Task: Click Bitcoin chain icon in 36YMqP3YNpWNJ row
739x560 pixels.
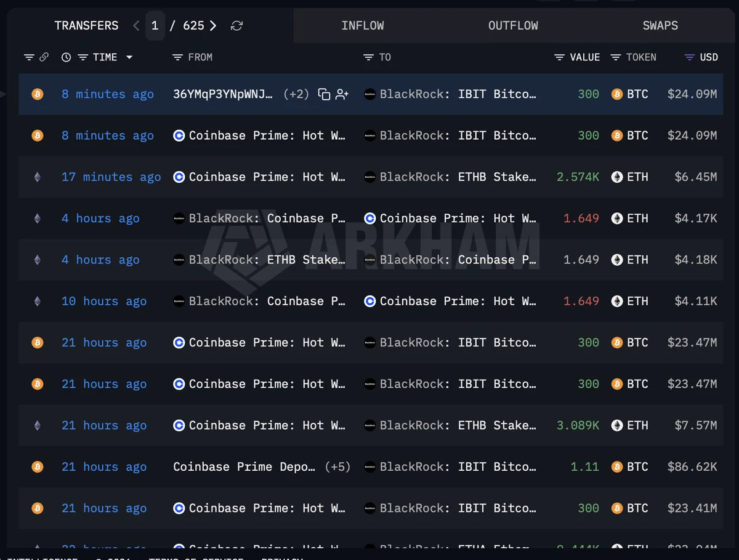Action: pyautogui.click(x=38, y=94)
